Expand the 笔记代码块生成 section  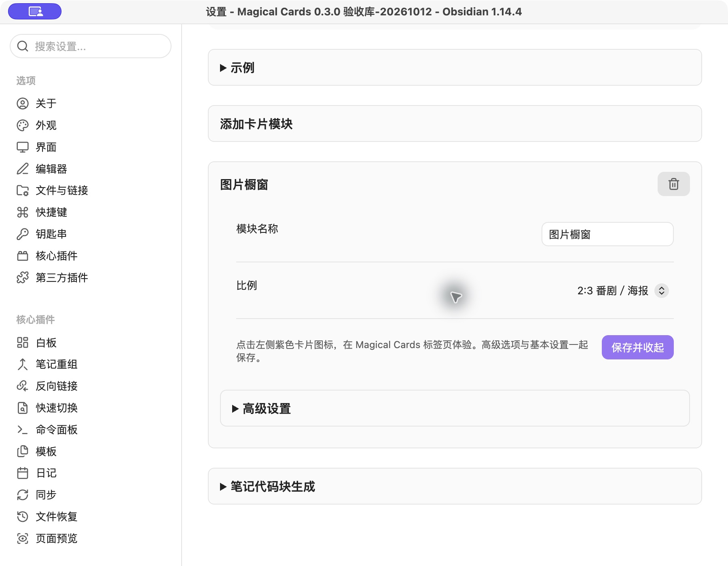pos(455,486)
